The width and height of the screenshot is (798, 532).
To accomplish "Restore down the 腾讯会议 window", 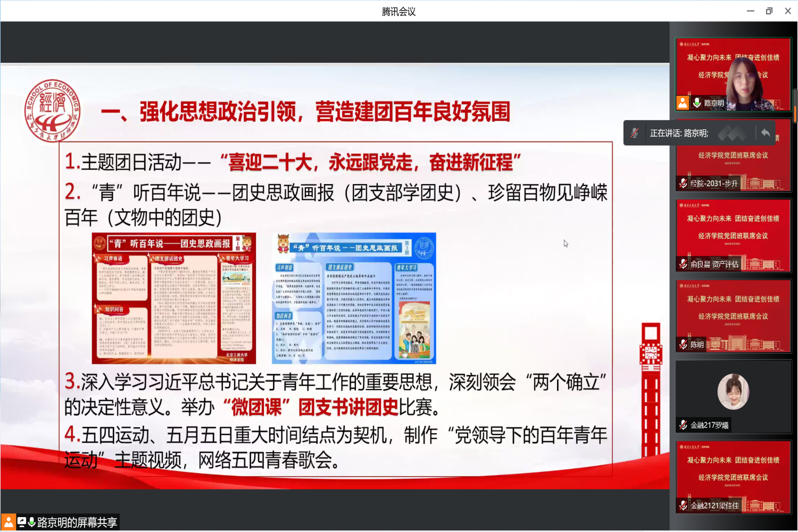I will (x=769, y=11).
